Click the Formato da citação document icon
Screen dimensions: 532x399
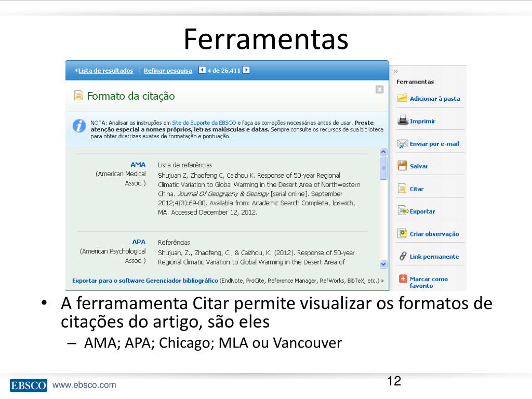[78, 96]
